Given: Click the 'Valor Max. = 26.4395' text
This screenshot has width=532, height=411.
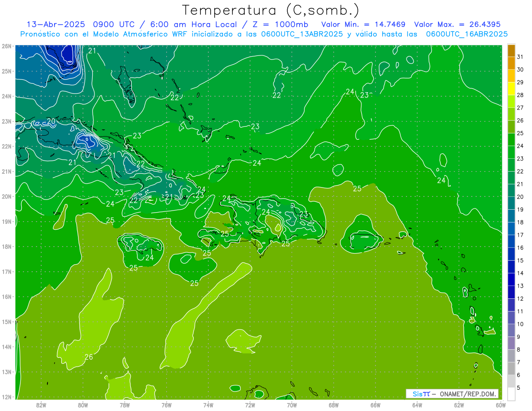Looking at the screenshot, I should coord(458,24).
